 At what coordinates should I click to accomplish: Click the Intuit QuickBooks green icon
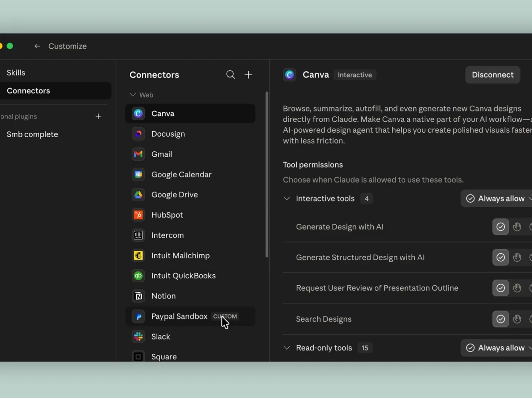tap(138, 276)
